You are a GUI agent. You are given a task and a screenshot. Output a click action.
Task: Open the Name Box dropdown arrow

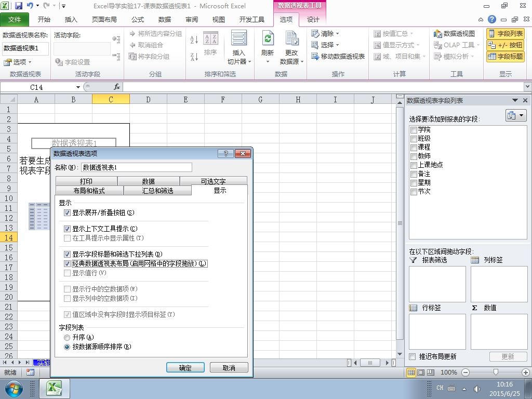coord(78,87)
